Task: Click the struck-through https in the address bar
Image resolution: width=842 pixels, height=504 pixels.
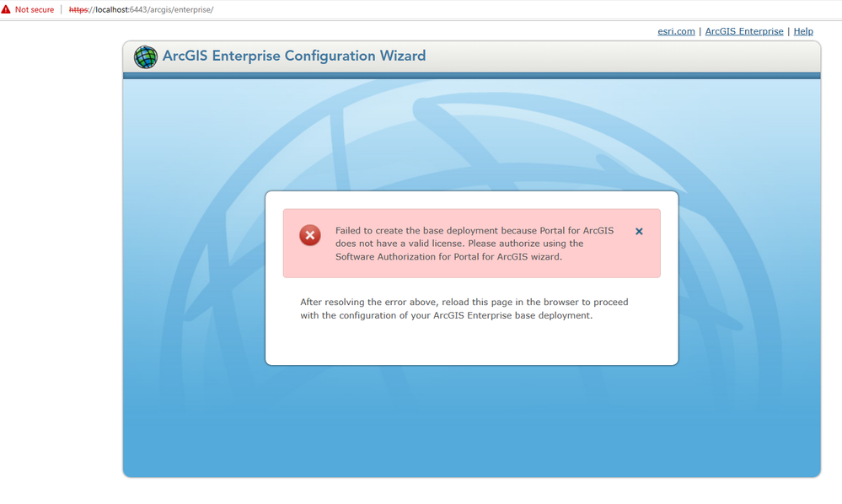Action: tap(79, 9)
